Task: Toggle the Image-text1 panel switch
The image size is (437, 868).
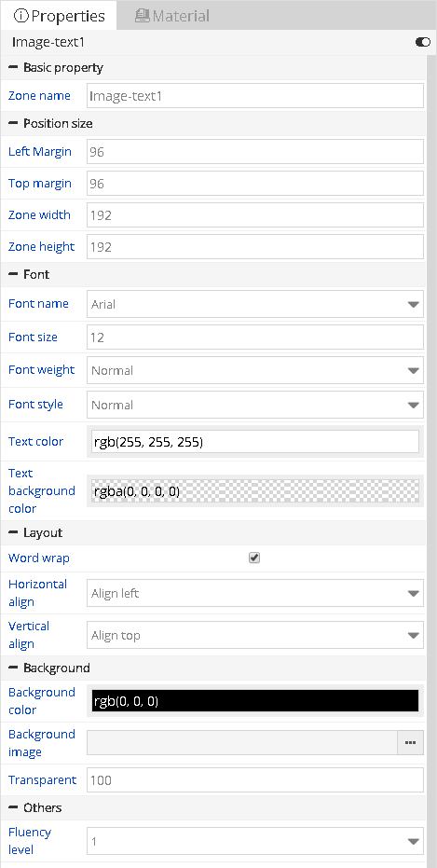Action: [423, 42]
